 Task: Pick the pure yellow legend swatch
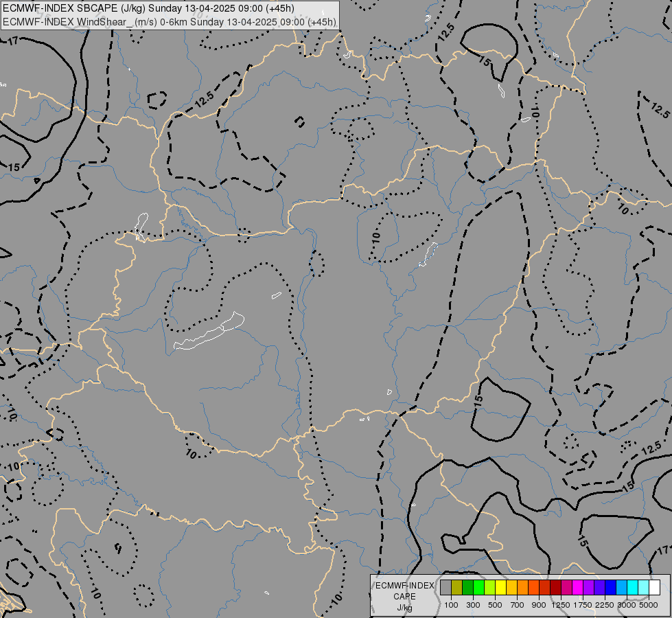[x=500, y=587]
